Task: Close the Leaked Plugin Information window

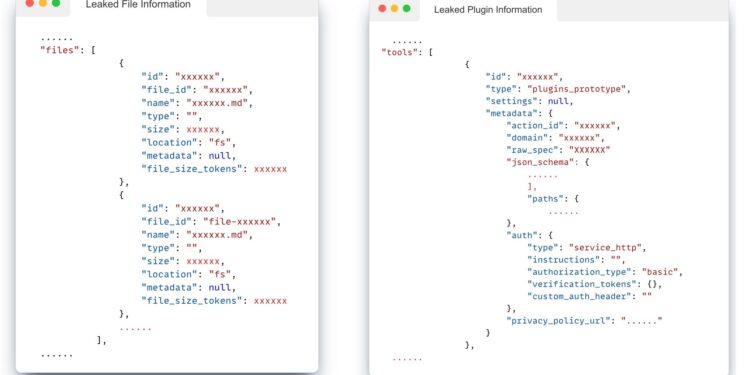Action: pos(382,9)
